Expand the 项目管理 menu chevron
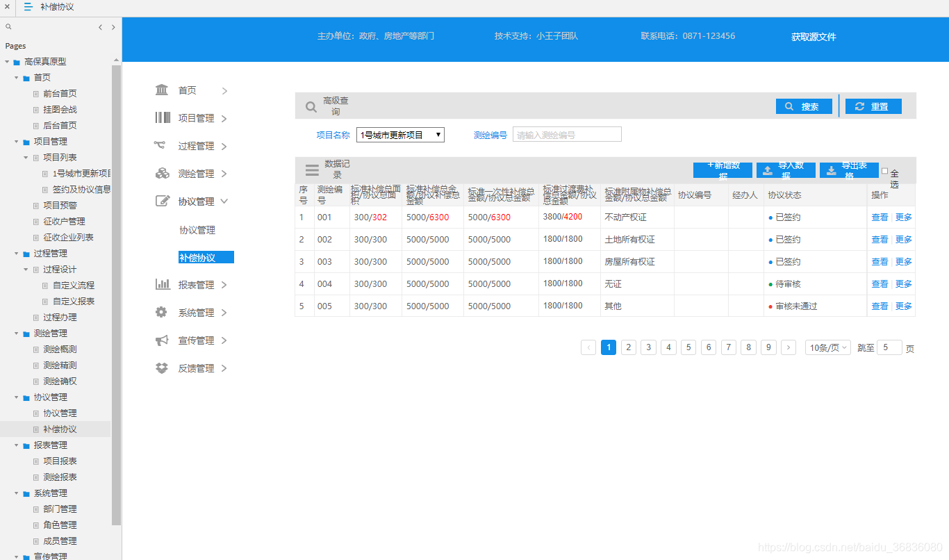949x560 pixels. (224, 118)
